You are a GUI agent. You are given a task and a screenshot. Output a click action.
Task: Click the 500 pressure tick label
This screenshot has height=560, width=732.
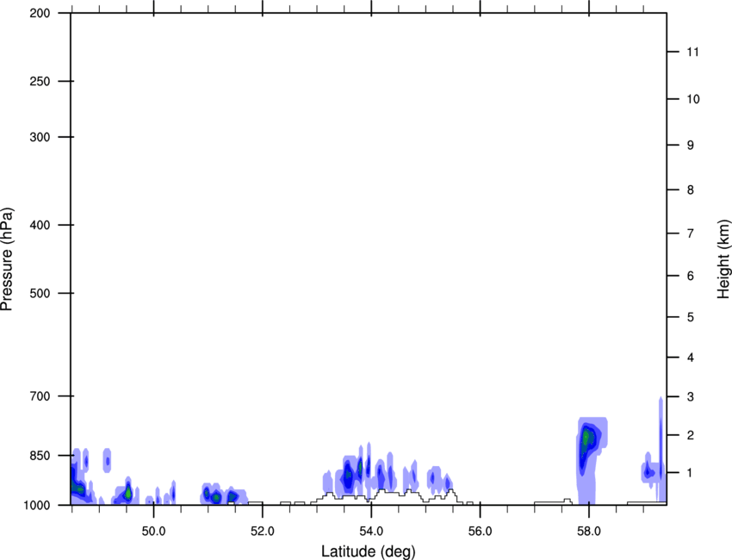point(40,293)
